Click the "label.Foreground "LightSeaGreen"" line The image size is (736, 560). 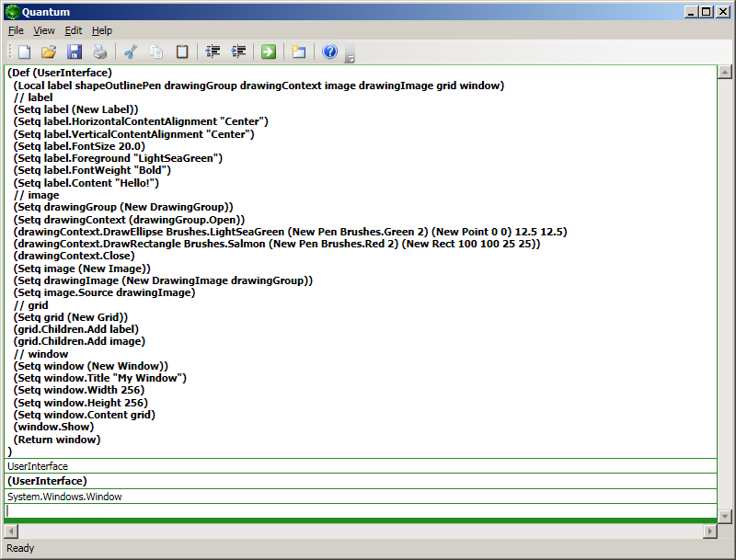click(x=118, y=158)
